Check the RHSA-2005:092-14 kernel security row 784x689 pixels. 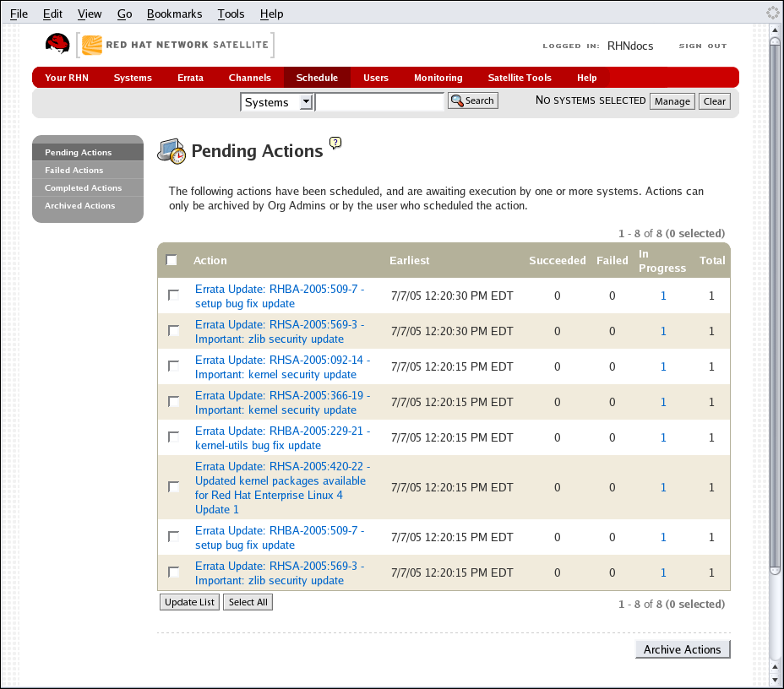[x=173, y=366]
